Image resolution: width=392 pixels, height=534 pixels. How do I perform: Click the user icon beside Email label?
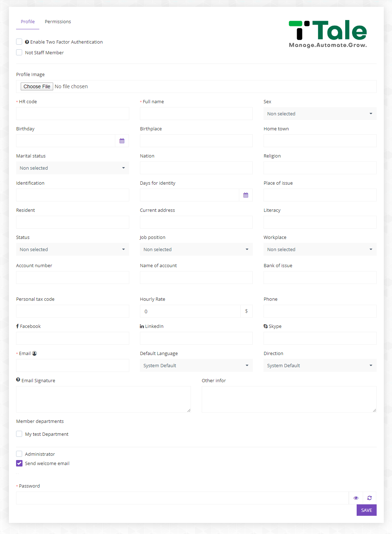pos(35,353)
